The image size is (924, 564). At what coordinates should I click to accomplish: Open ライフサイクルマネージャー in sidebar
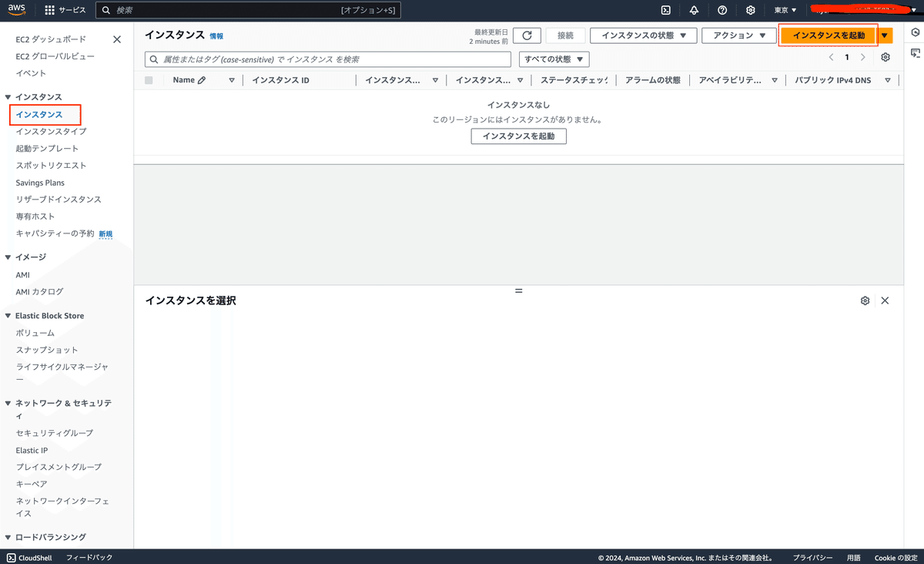click(x=62, y=373)
